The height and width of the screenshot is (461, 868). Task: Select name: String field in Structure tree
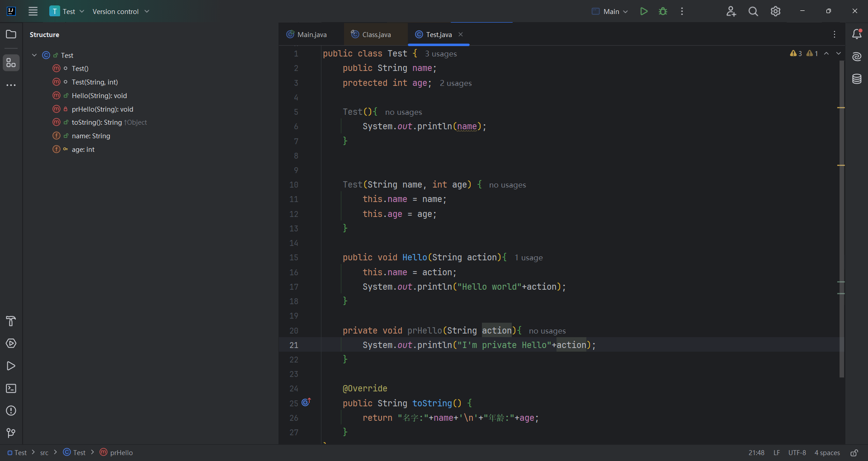click(90, 136)
